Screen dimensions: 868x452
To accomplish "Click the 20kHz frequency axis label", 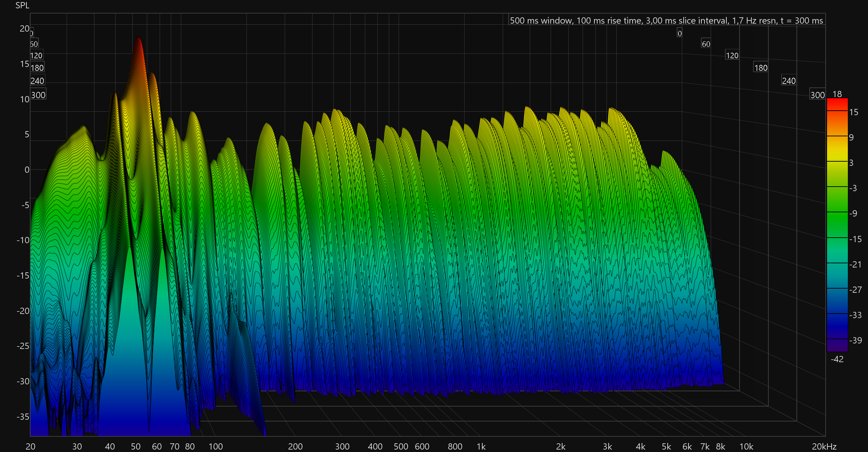I will [x=824, y=446].
